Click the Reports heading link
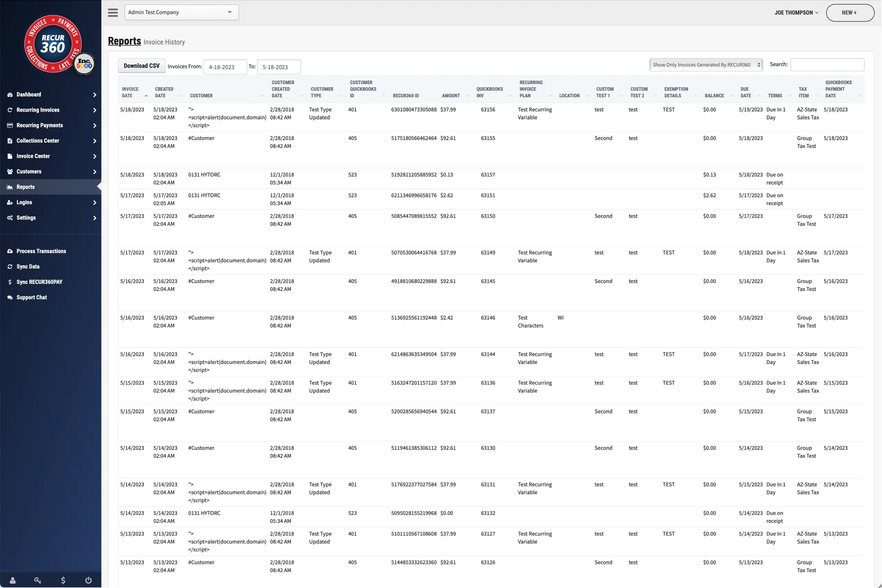 click(x=125, y=41)
